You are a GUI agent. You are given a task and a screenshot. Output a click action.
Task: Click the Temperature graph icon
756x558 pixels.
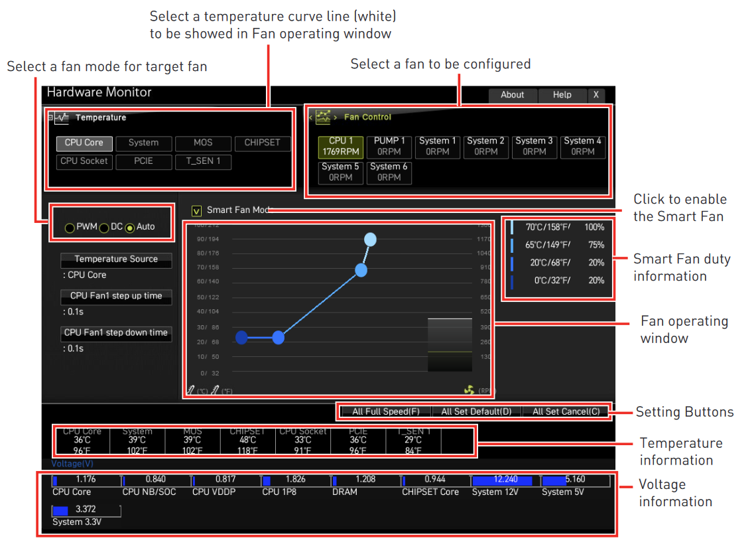(61, 117)
